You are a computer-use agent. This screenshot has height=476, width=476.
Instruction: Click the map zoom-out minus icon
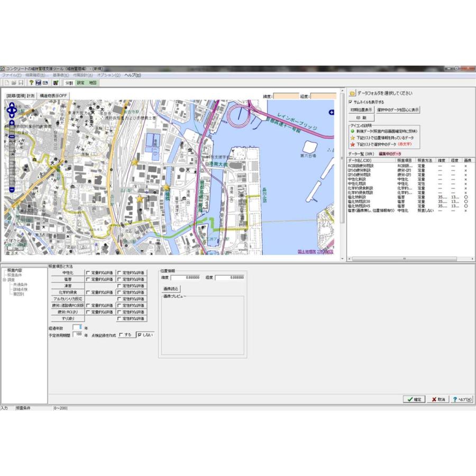click(12, 190)
